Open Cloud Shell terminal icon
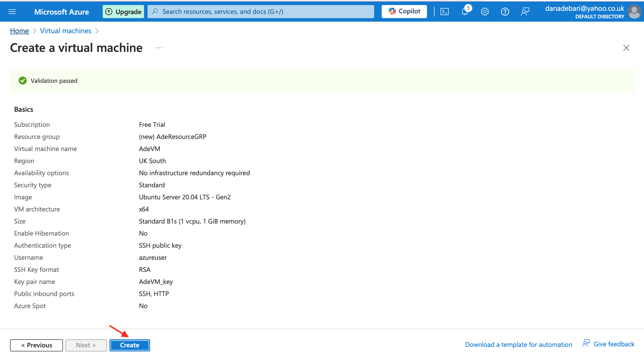The image size is (644, 364). click(x=444, y=12)
